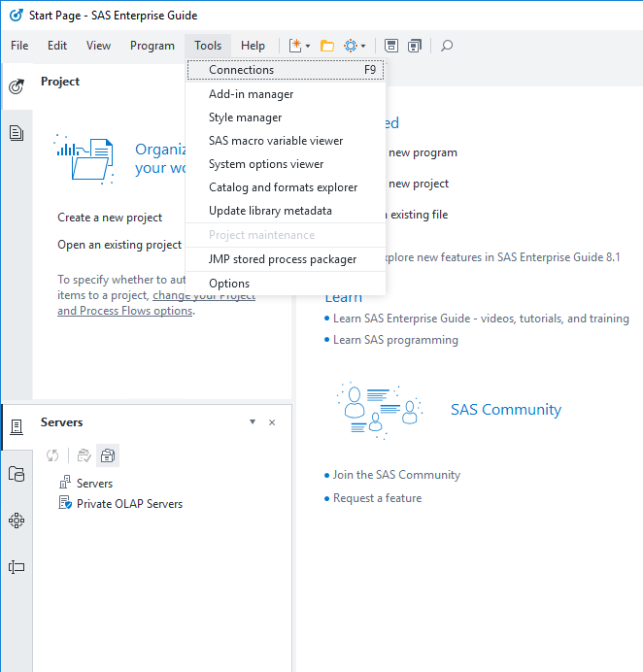
Task: Click the Save All toolbar icon
Action: [415, 46]
